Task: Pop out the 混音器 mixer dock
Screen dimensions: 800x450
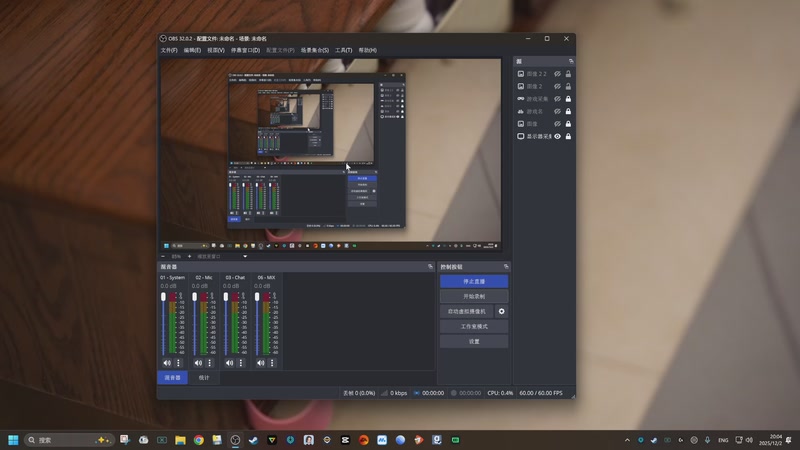Action: tap(430, 267)
